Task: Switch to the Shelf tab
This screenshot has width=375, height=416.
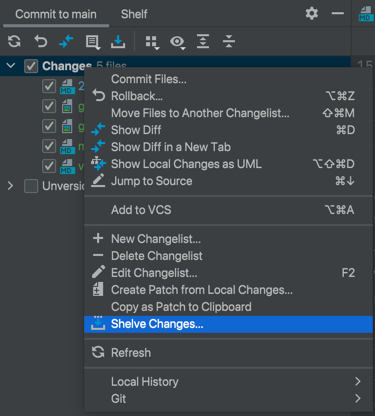Action: point(134,14)
